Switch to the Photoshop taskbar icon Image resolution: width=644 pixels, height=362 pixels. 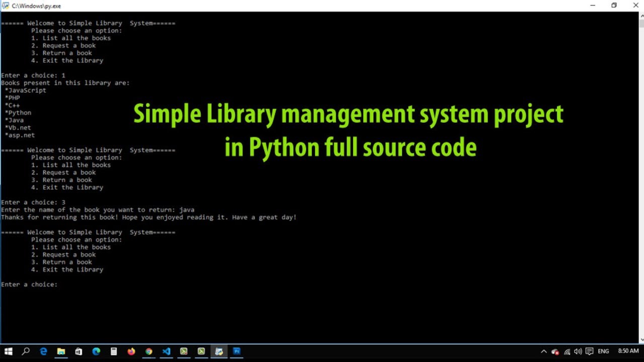coord(236,351)
